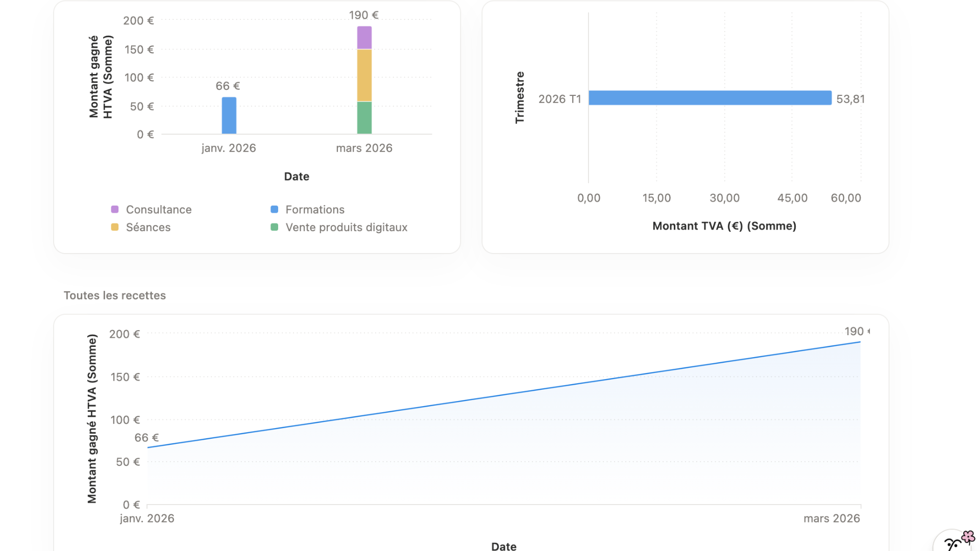The height and width of the screenshot is (551, 980).
Task: Click the yellow Séances legend swatch
Action: [115, 228]
